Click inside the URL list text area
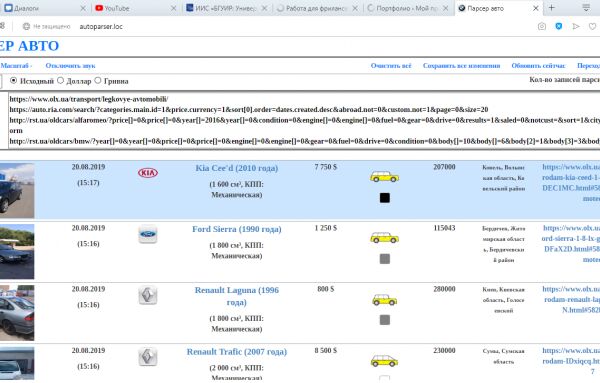This screenshot has height=383, width=600. tap(304, 120)
